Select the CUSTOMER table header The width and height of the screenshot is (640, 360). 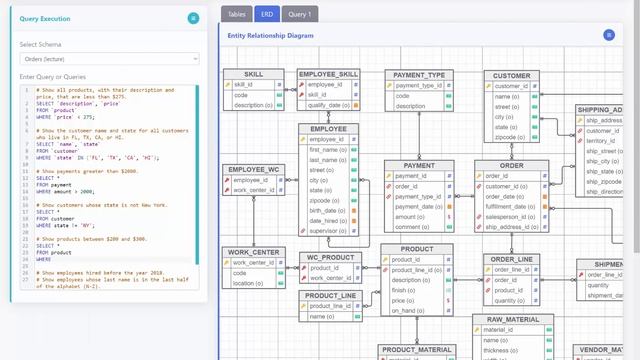pos(511,76)
